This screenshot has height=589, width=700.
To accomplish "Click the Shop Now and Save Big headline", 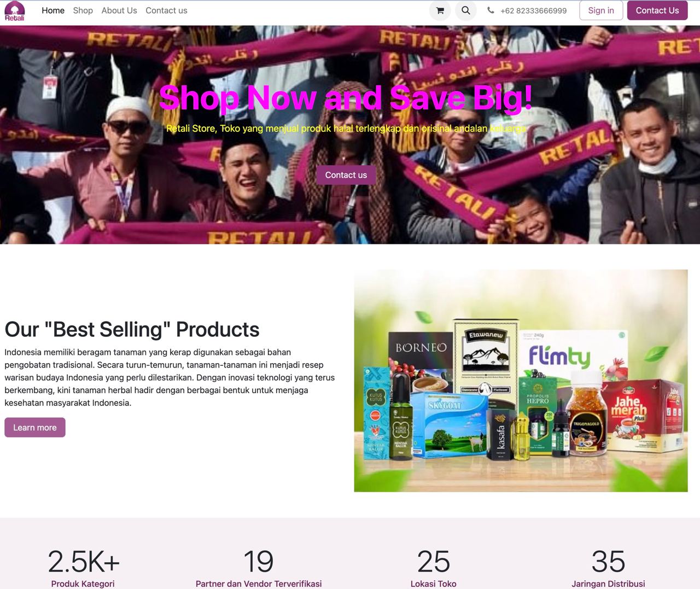I will click(x=346, y=98).
